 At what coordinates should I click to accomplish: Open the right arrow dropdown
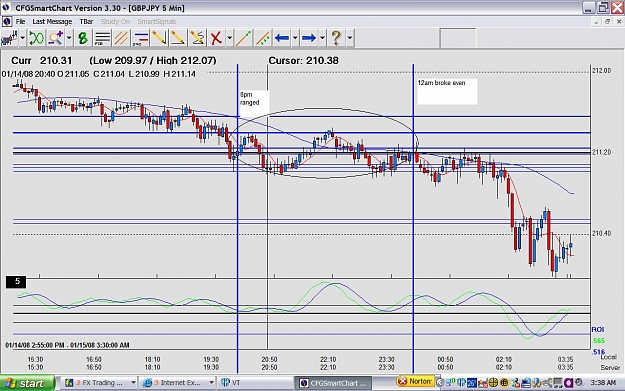[322, 38]
